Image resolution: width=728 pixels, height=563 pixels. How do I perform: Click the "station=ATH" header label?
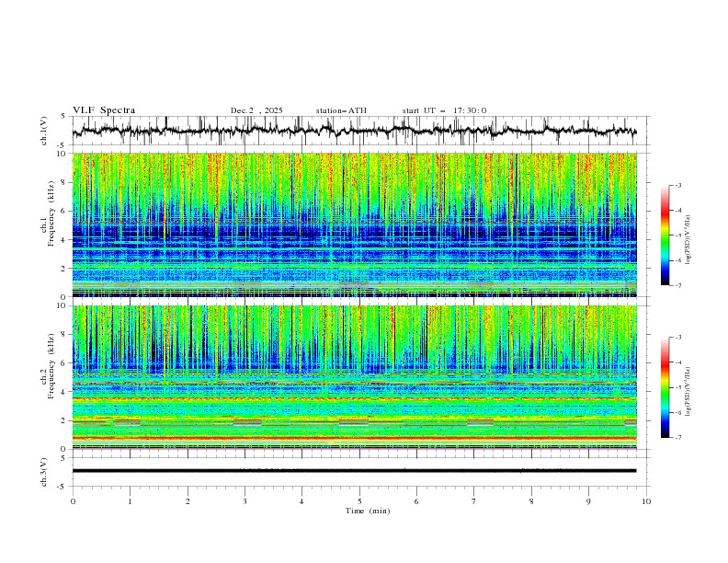coord(341,110)
